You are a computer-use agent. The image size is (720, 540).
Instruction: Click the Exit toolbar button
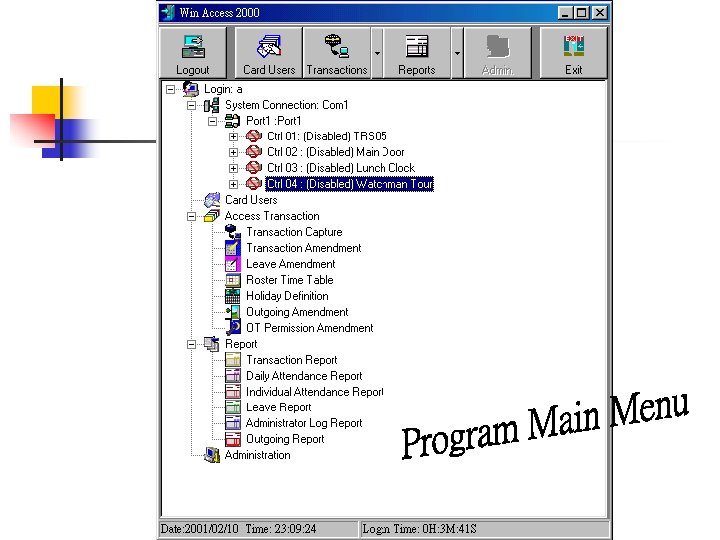click(x=574, y=53)
